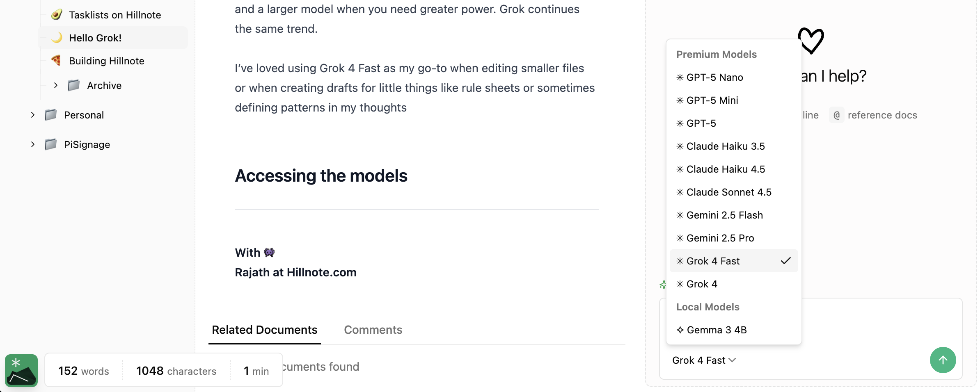The height and width of the screenshot is (392, 980).
Task: Select GPT-5 Mini in the model menu
Action: [712, 100]
